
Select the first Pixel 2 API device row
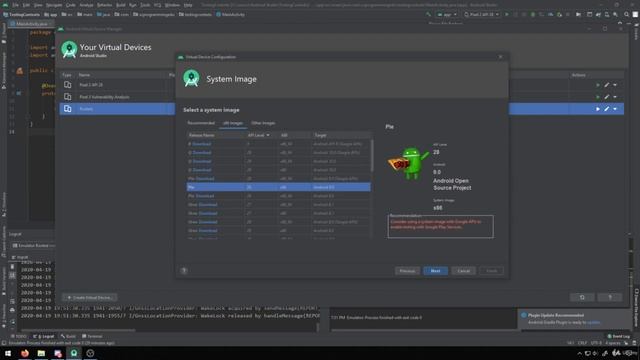coord(118,85)
